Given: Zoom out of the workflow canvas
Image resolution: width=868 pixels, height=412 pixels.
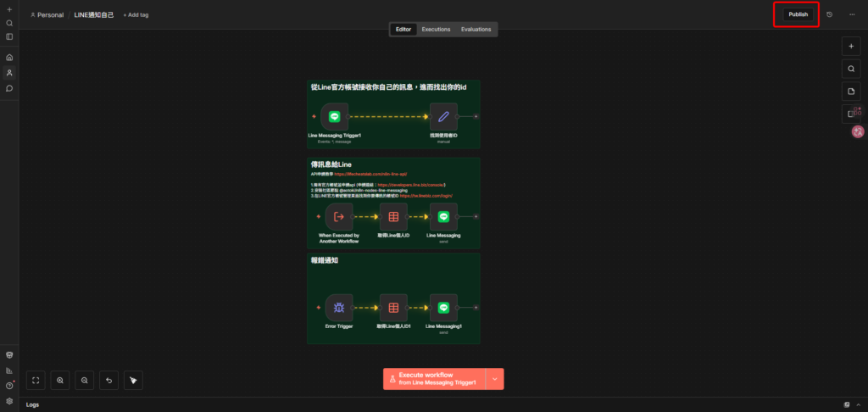Looking at the screenshot, I should 85,381.
